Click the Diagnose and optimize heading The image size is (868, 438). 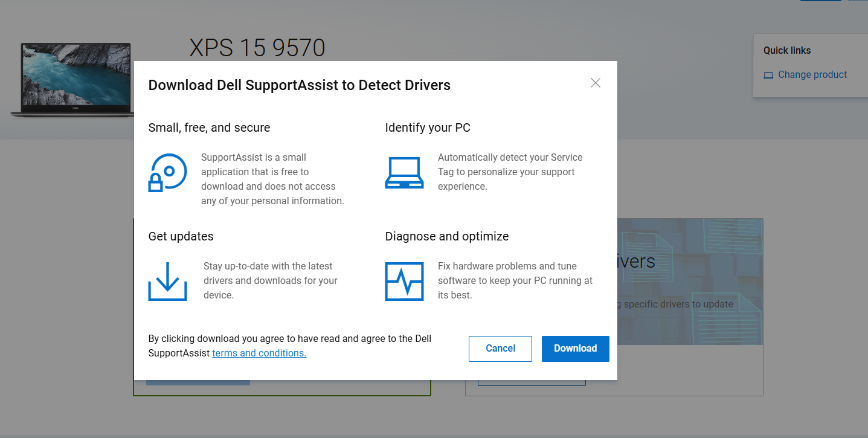pos(446,236)
